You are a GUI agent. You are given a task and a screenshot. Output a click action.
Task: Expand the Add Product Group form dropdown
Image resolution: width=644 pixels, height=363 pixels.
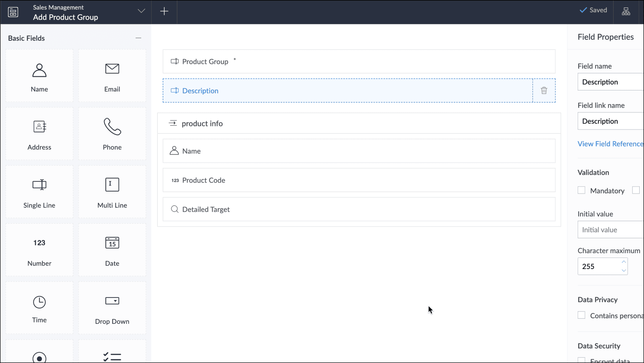point(141,11)
